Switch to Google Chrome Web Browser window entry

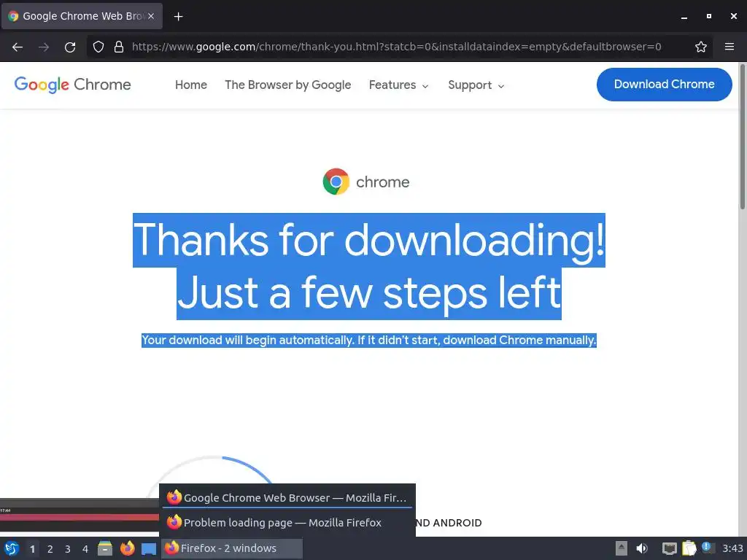[x=287, y=497]
